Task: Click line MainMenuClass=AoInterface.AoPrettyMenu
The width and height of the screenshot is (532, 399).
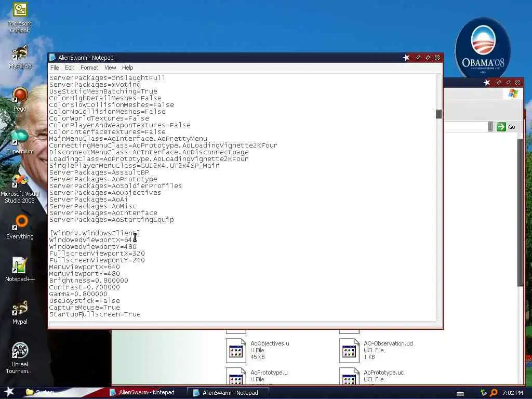Action: click(x=128, y=138)
